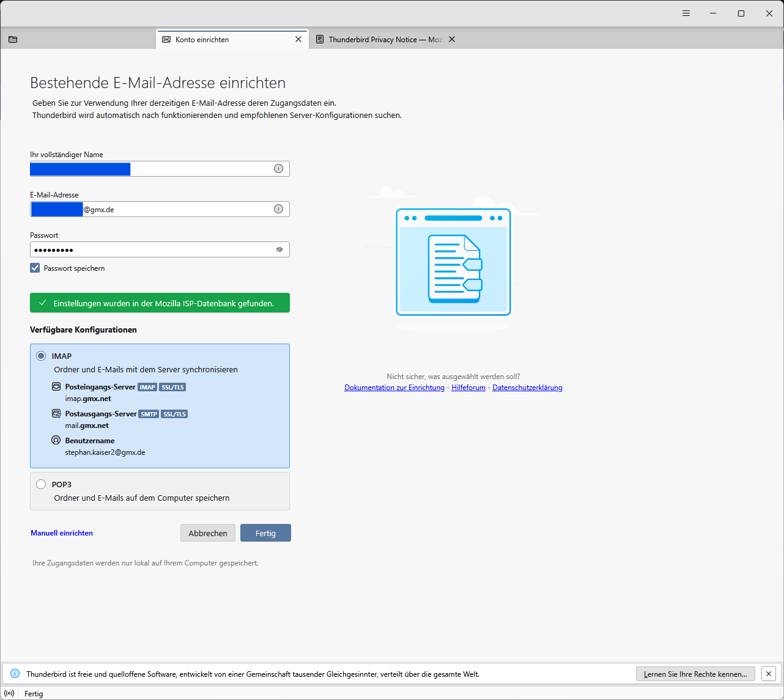Open the Hilfeforum link

(x=468, y=388)
